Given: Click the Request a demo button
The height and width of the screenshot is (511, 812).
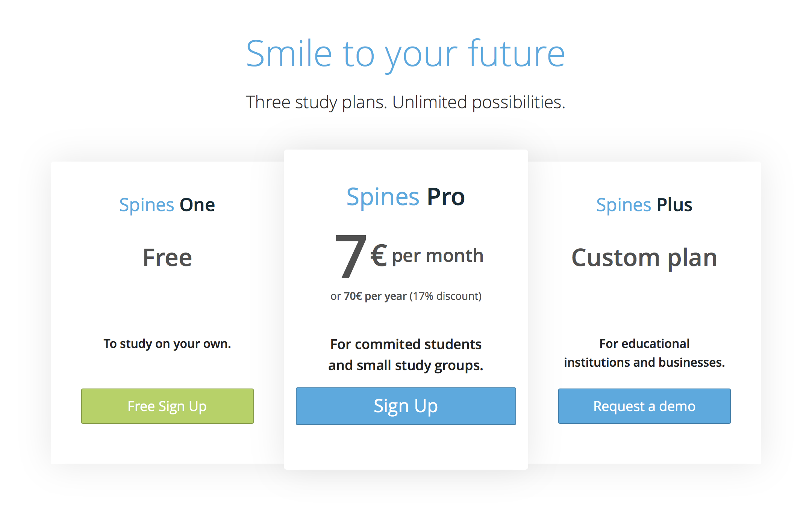Looking at the screenshot, I should (x=644, y=406).
